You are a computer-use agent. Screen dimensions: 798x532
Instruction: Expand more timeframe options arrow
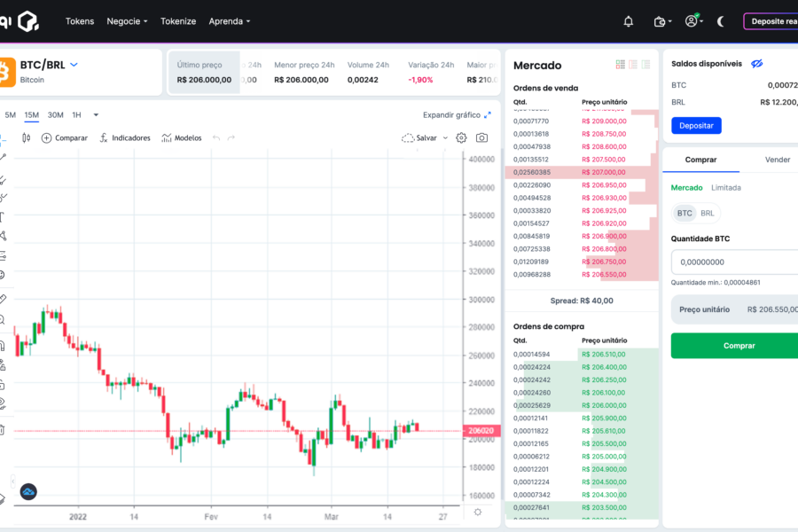point(96,115)
